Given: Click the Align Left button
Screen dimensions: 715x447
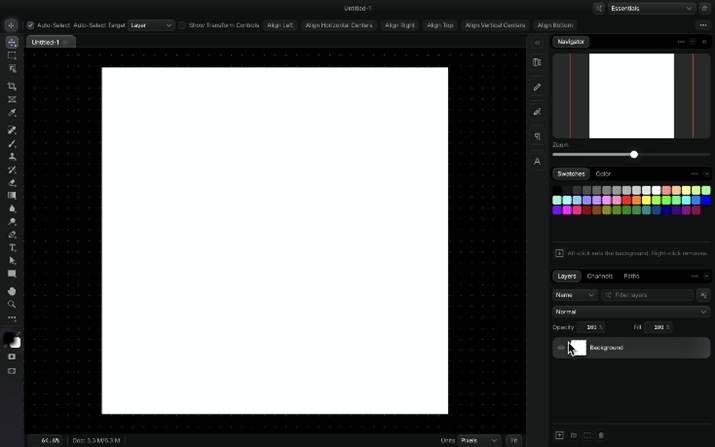Looking at the screenshot, I should click(x=280, y=25).
